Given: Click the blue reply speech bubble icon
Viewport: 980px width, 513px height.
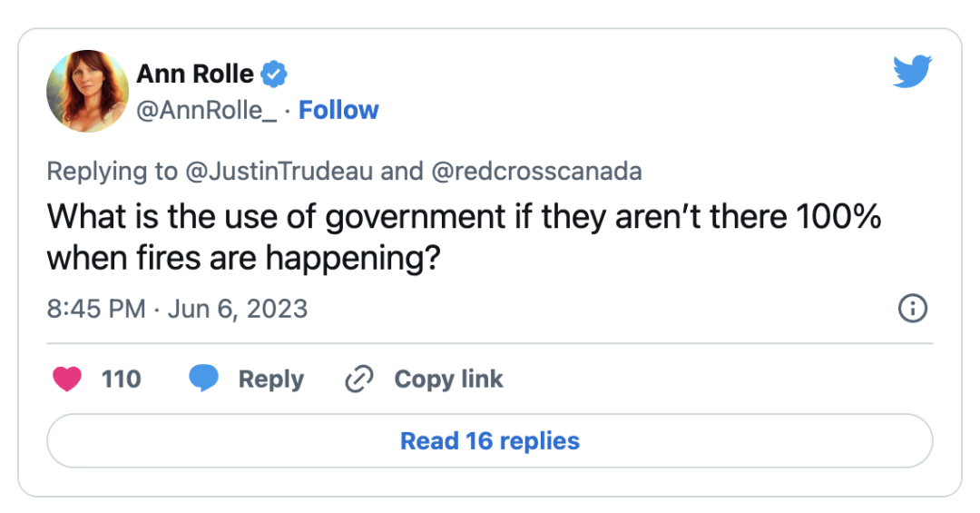Looking at the screenshot, I should tap(203, 379).
